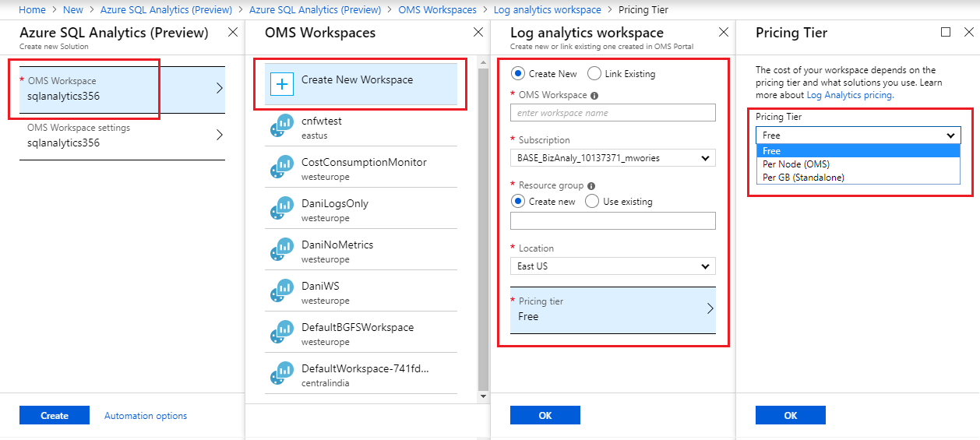Select the DaniNoMetrics workspace name
980x440 pixels.
pos(337,245)
